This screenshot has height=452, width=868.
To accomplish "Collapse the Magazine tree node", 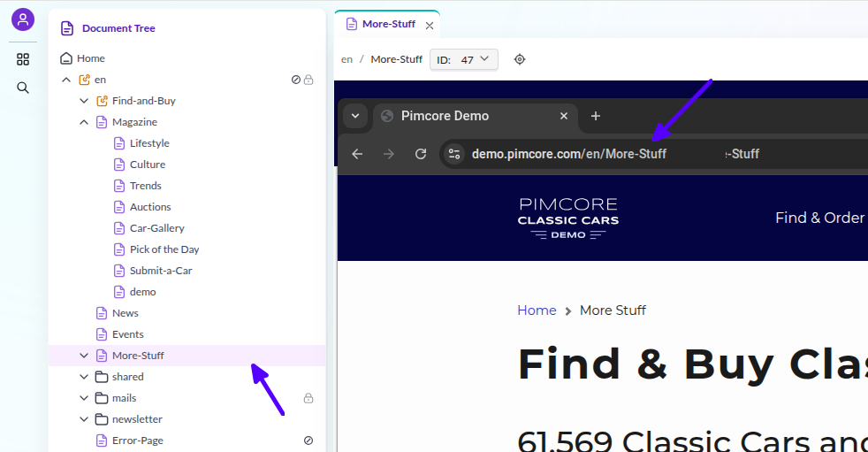I will coord(84,122).
